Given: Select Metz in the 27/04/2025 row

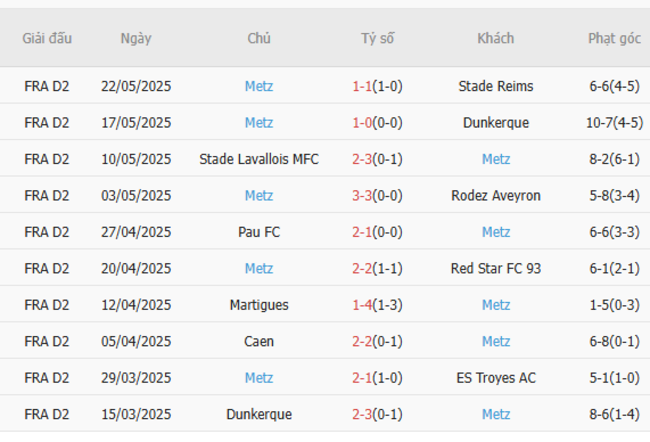Looking at the screenshot, I should tap(495, 232).
